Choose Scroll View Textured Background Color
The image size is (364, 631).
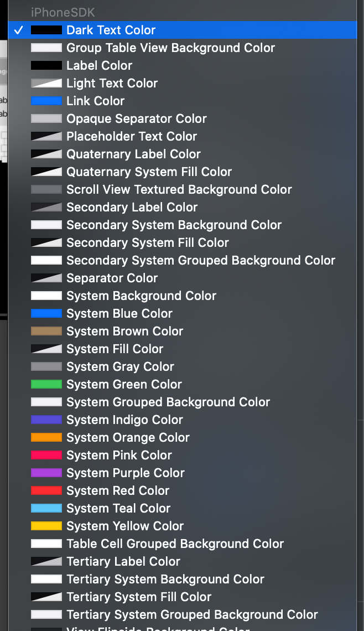[x=182, y=189]
